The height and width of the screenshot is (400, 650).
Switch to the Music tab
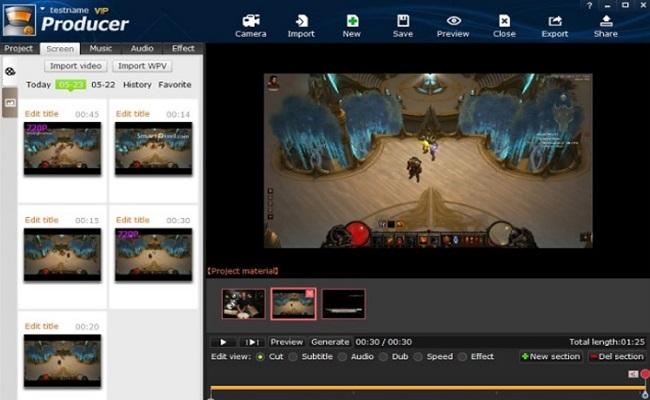101,48
